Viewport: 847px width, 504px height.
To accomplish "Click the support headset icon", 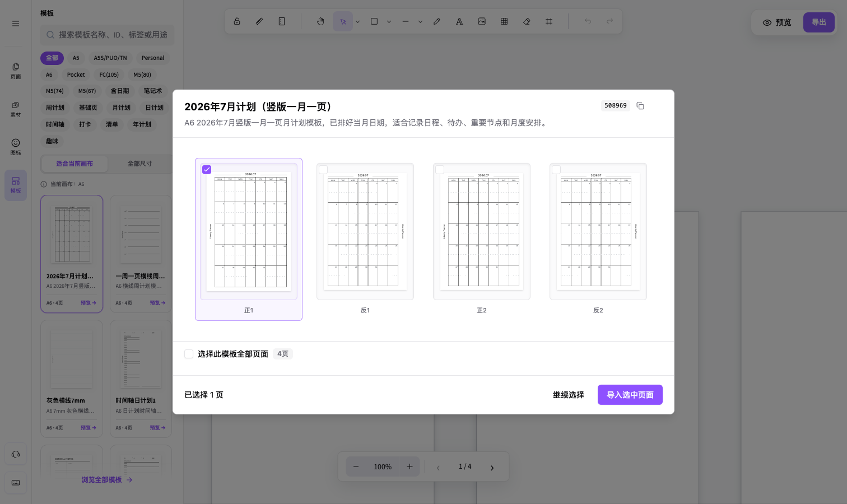I will point(16,454).
